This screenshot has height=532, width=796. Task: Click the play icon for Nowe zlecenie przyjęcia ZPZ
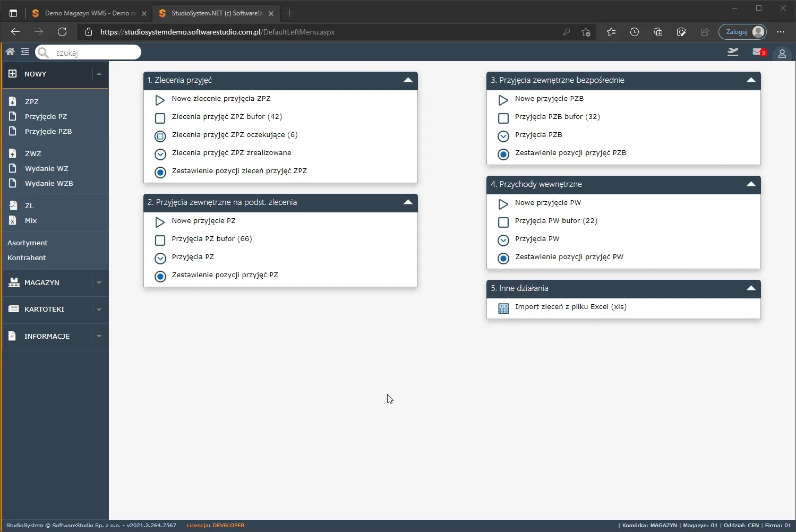click(160, 100)
